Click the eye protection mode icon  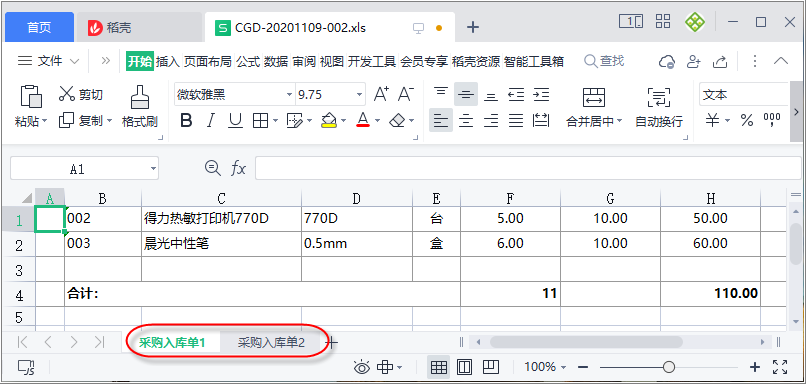tap(362, 367)
